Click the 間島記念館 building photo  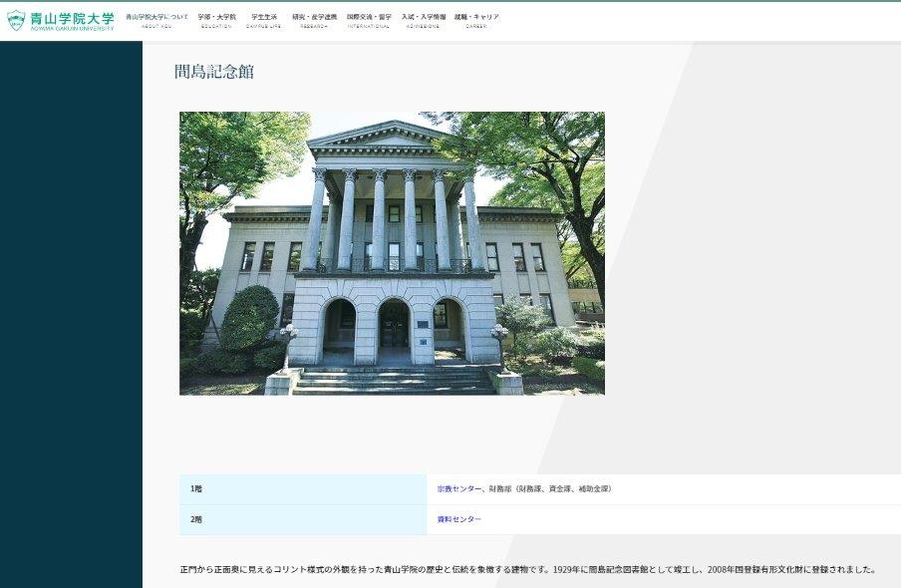[x=392, y=253]
